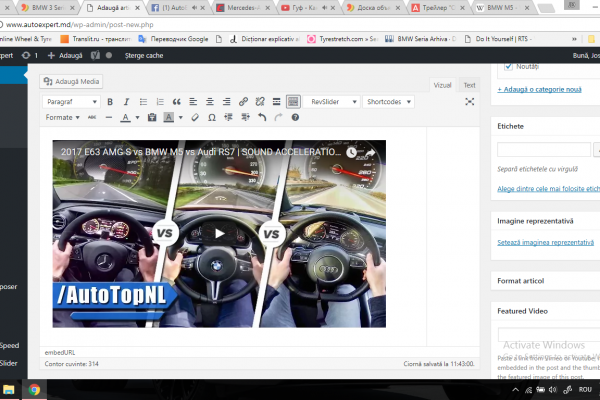The height and width of the screenshot is (400, 600).
Task: Enter distraction-free writing mode
Action: point(470,101)
